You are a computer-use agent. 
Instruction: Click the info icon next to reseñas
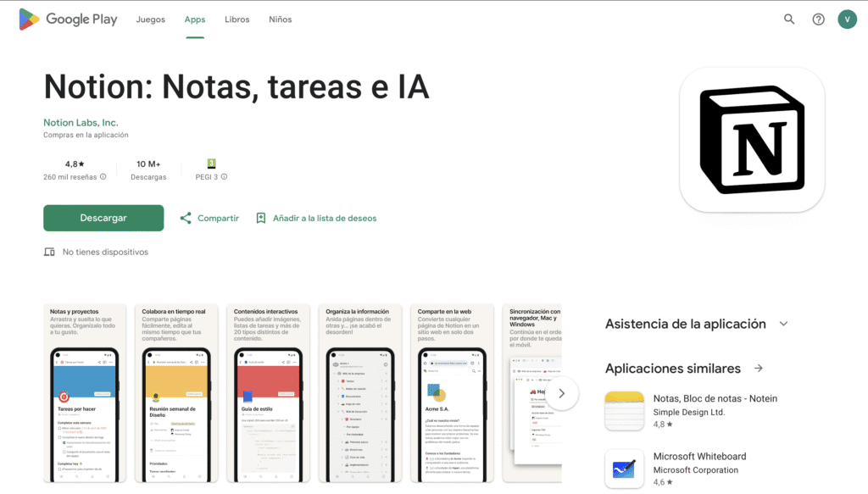[103, 177]
